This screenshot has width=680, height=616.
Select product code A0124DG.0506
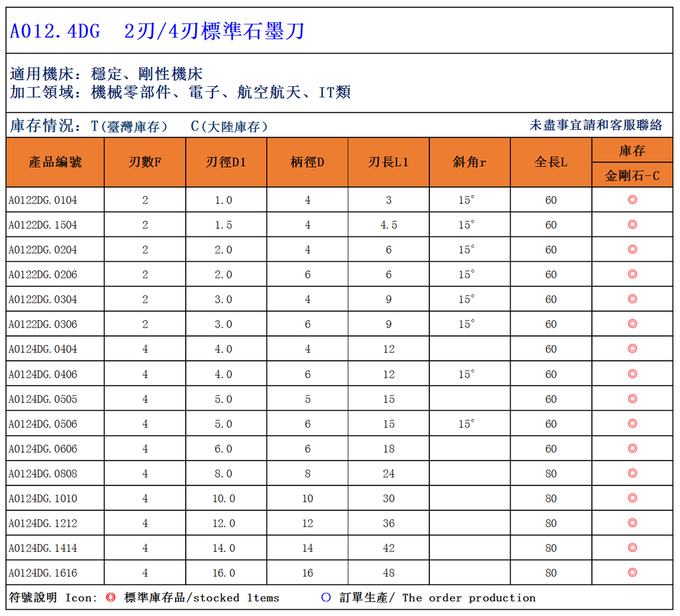[42, 423]
